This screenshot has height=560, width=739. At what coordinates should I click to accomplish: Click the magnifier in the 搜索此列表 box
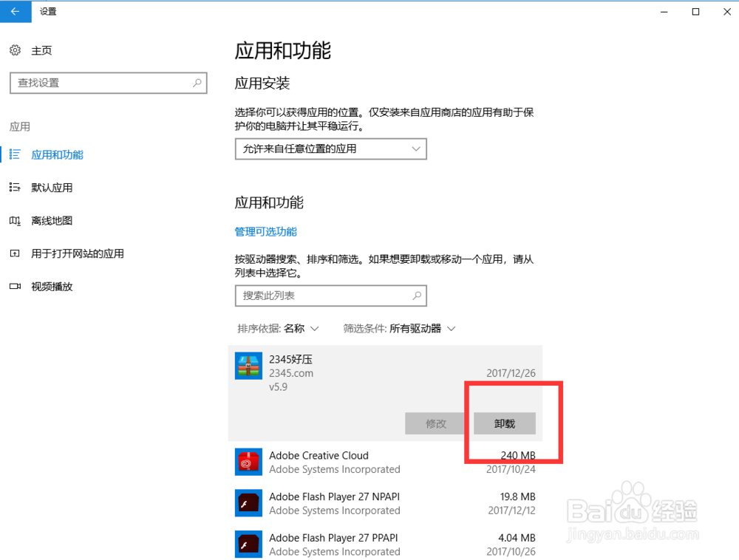coord(417,296)
